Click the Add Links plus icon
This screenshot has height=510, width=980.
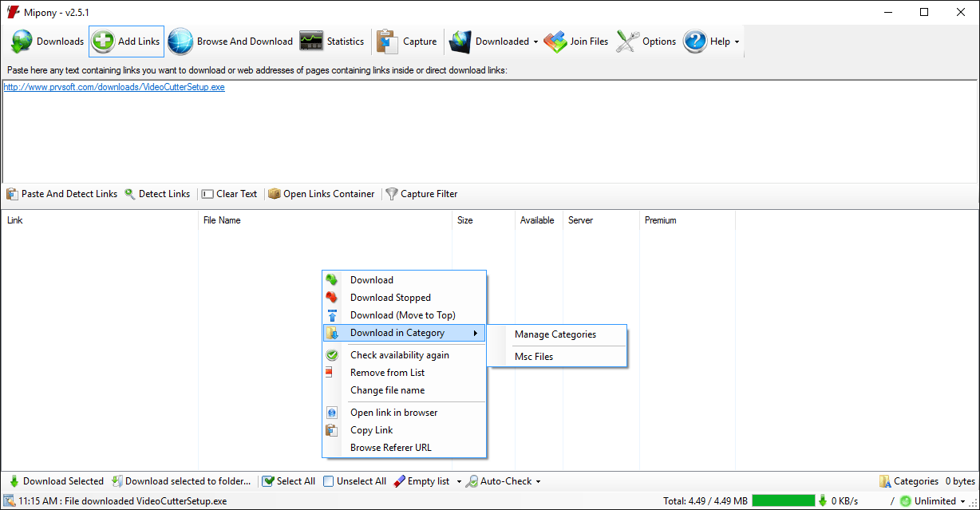[103, 42]
